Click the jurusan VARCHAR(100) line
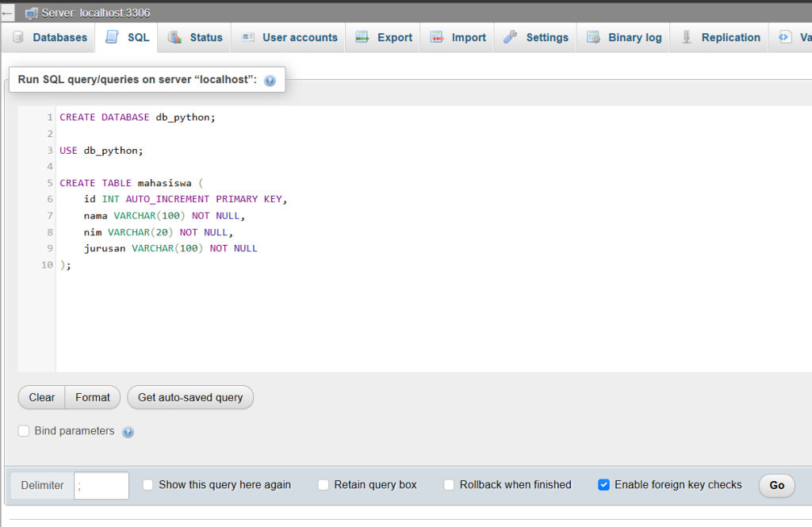This screenshot has height=527, width=812. pos(170,249)
